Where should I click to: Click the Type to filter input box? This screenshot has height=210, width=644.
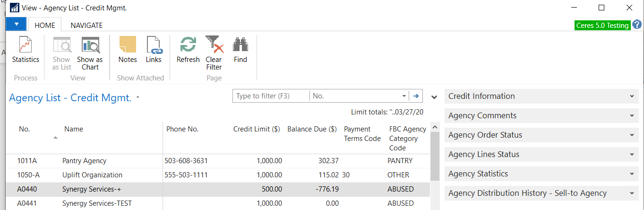[271, 96]
